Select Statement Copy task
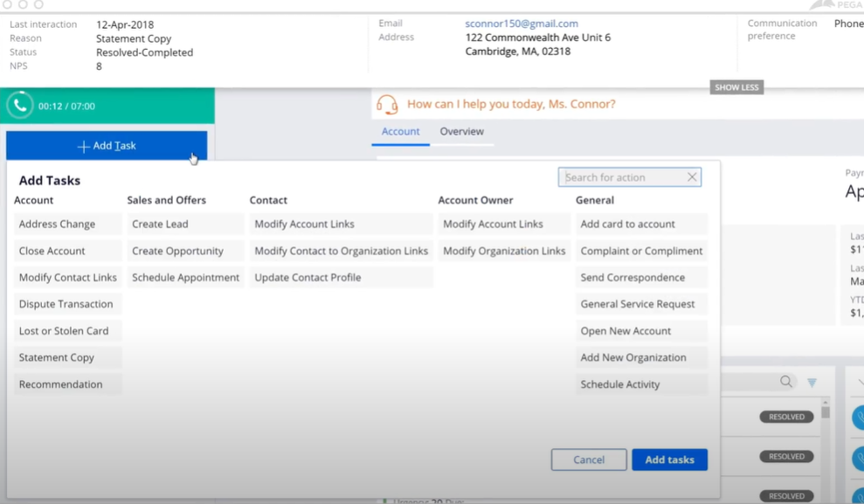The width and height of the screenshot is (864, 504). point(68,357)
